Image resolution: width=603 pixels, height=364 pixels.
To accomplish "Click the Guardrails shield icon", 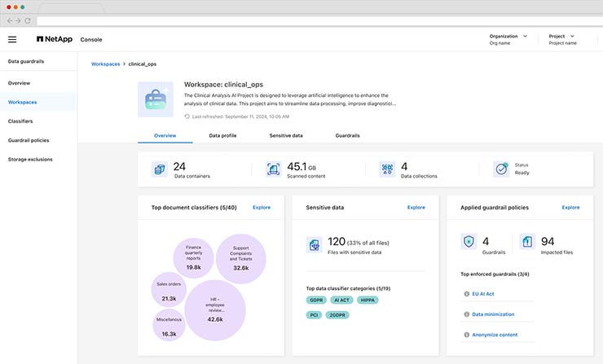I will pyautogui.click(x=469, y=242).
